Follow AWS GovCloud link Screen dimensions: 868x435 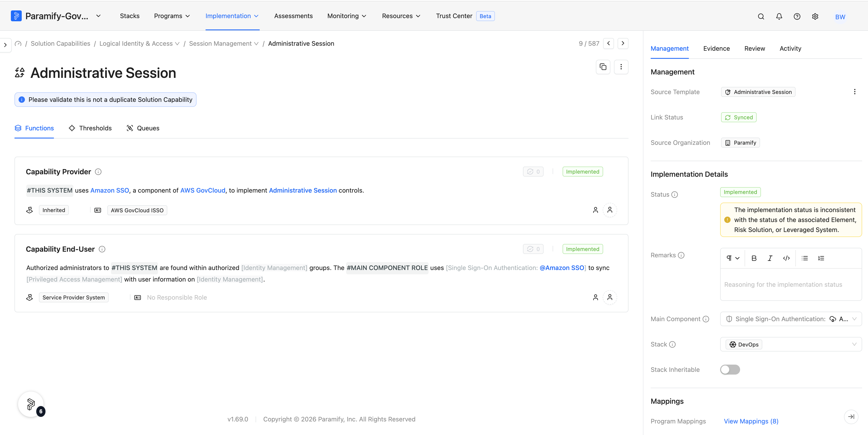click(x=203, y=190)
